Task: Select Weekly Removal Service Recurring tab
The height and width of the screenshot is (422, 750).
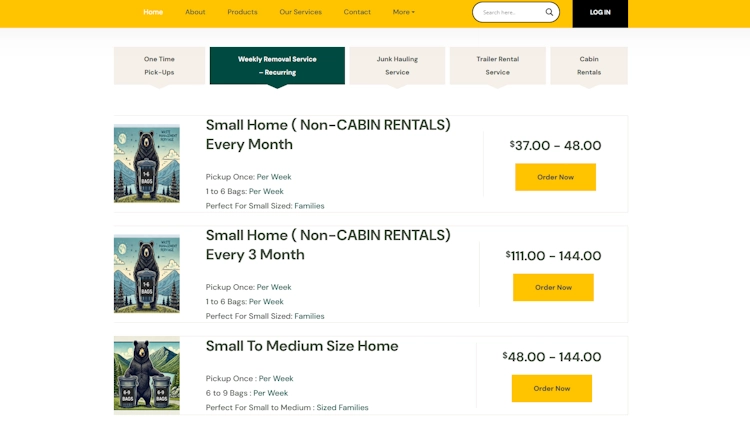Action: [277, 66]
